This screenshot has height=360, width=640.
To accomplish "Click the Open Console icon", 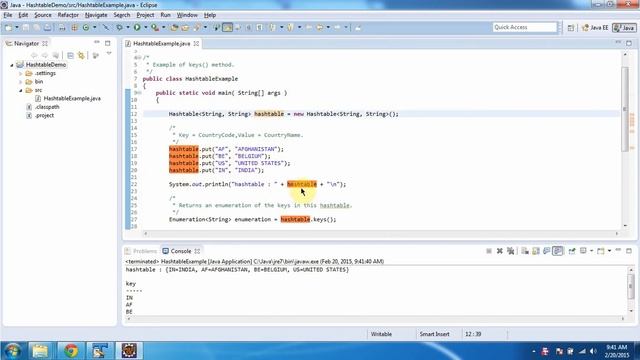I will click(x=600, y=251).
